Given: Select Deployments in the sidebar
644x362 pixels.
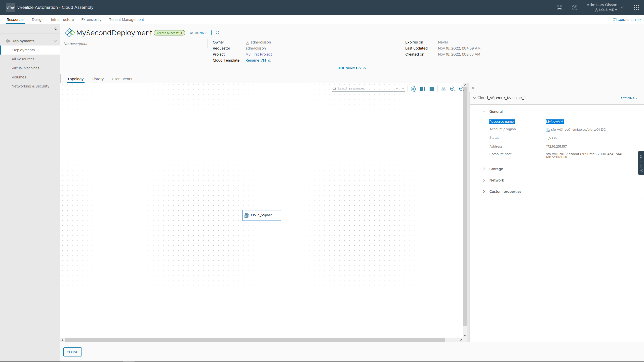Looking at the screenshot, I should (x=30, y=50).
